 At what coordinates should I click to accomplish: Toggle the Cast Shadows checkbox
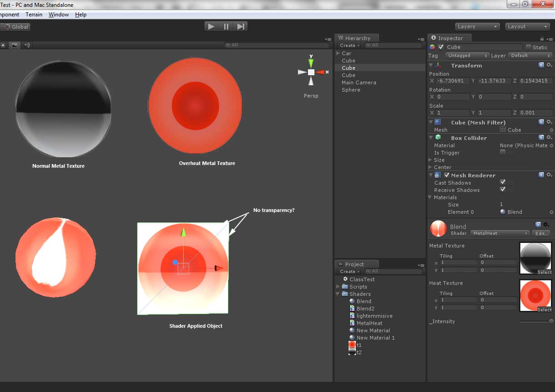pyautogui.click(x=503, y=183)
